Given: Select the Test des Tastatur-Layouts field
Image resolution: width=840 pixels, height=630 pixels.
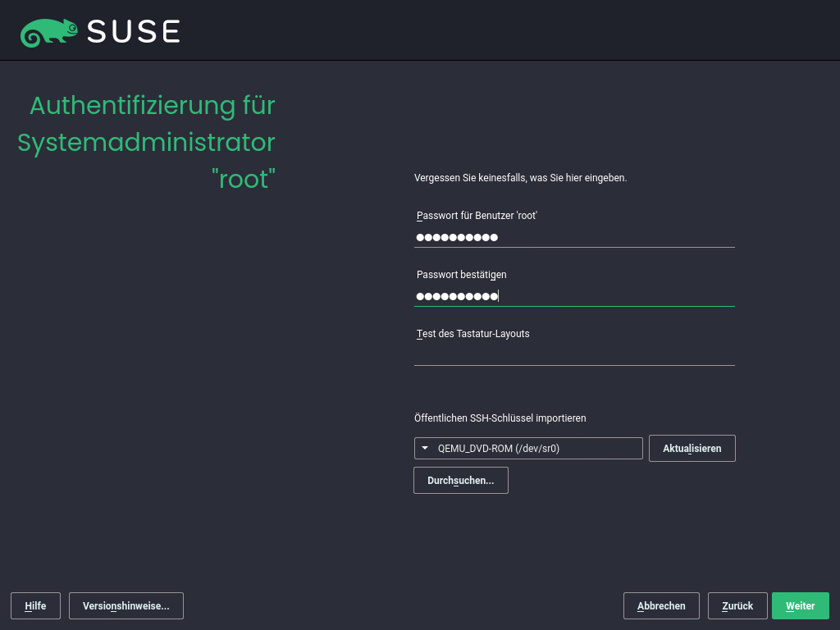Looking at the screenshot, I should click(x=574, y=357).
